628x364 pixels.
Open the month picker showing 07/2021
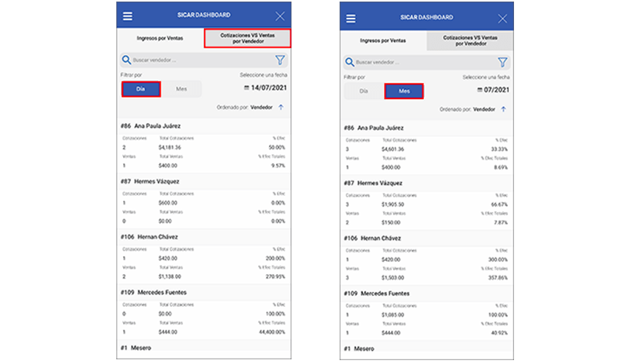[x=488, y=91]
